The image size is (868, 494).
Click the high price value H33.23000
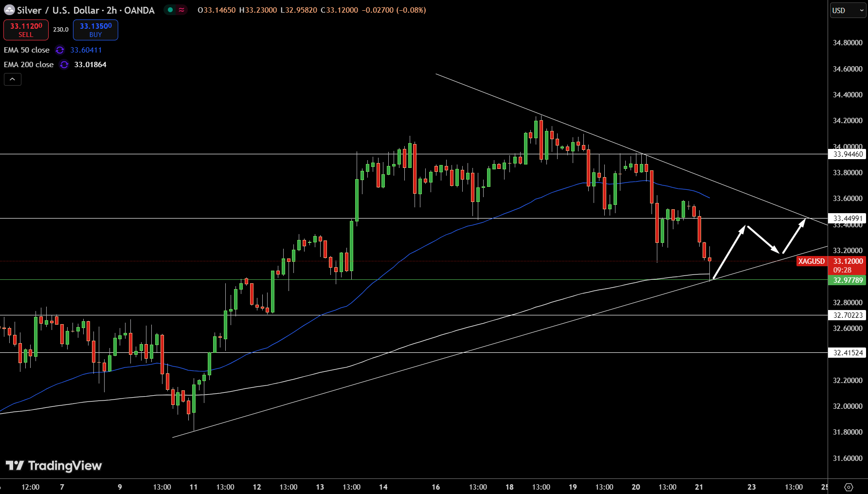(258, 10)
